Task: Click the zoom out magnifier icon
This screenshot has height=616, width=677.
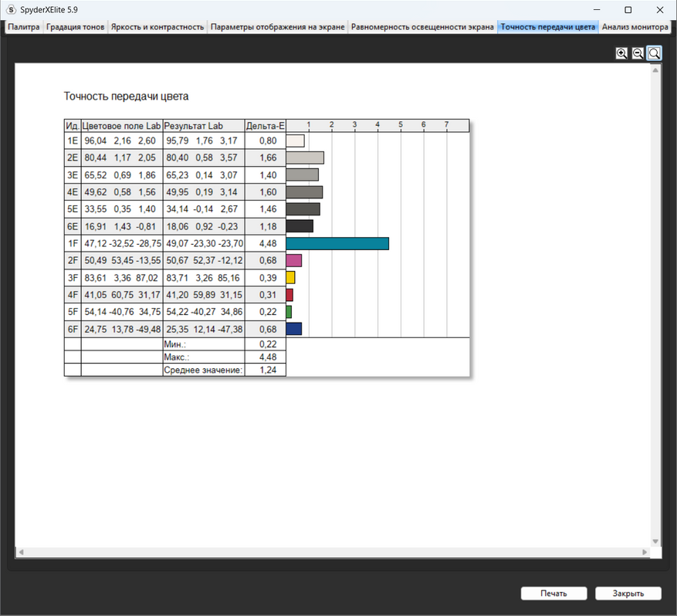Action: click(638, 53)
